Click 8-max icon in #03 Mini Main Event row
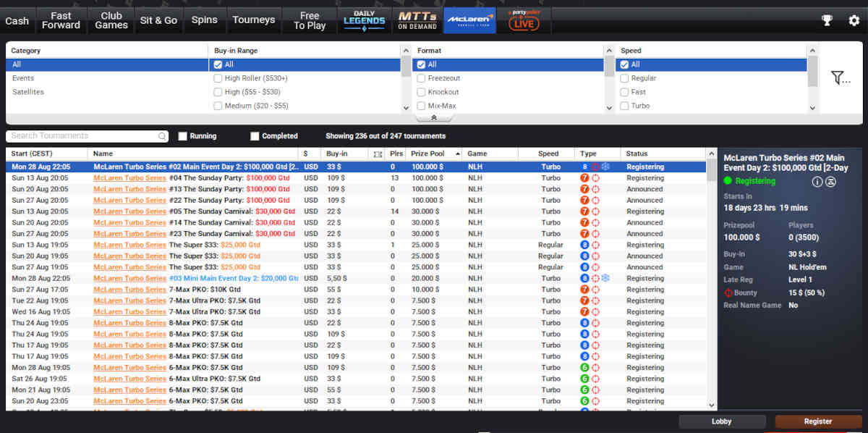868x433 pixels. pos(584,278)
